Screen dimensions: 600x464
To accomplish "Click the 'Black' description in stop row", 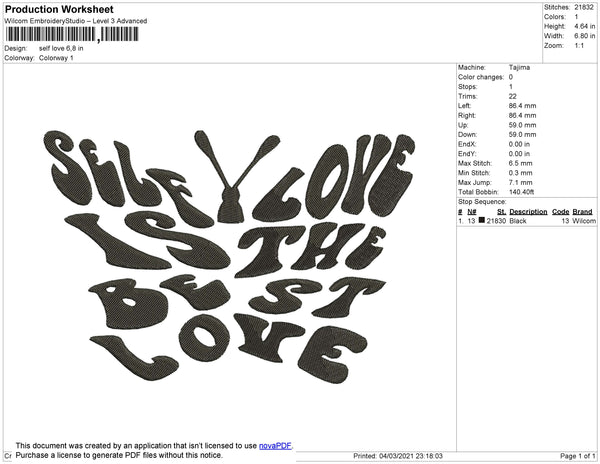I will click(x=518, y=221).
